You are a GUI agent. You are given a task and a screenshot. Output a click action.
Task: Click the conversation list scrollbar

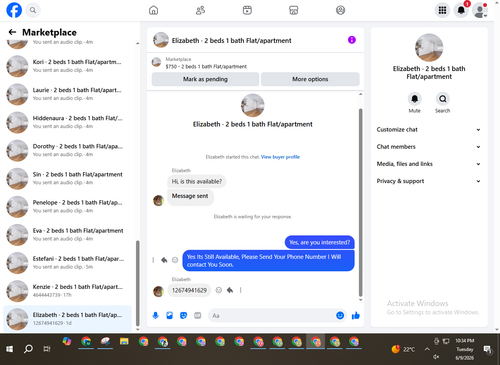click(138, 283)
